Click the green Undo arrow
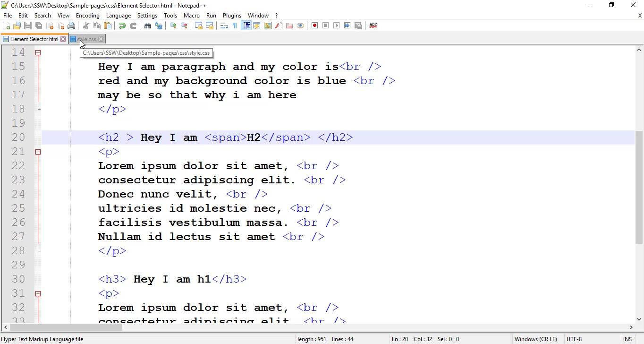The width and height of the screenshot is (644, 344). pyautogui.click(x=122, y=26)
